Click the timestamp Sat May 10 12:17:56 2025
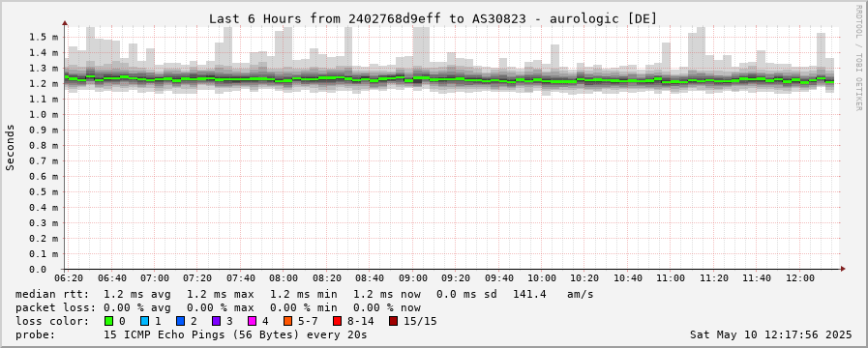The height and width of the screenshot is (348, 868). pyautogui.click(x=770, y=334)
